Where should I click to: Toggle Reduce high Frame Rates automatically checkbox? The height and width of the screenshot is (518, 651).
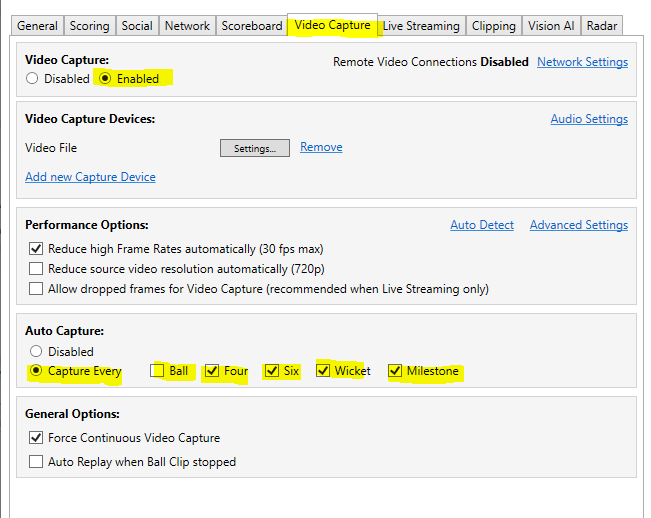(x=37, y=249)
